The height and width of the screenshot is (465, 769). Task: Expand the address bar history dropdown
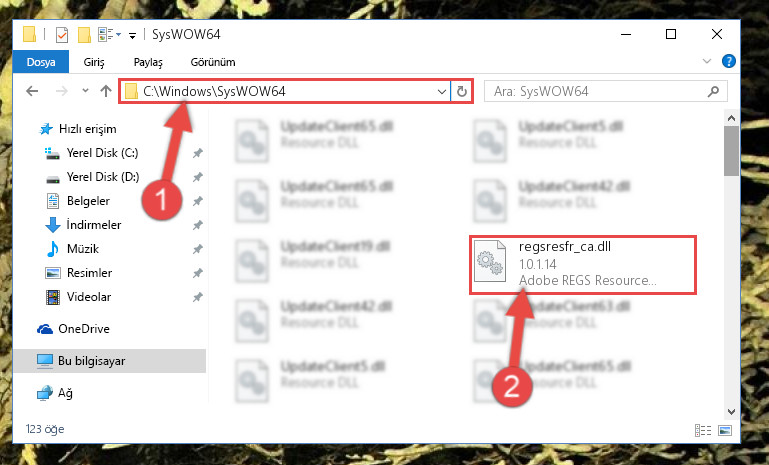point(441,91)
